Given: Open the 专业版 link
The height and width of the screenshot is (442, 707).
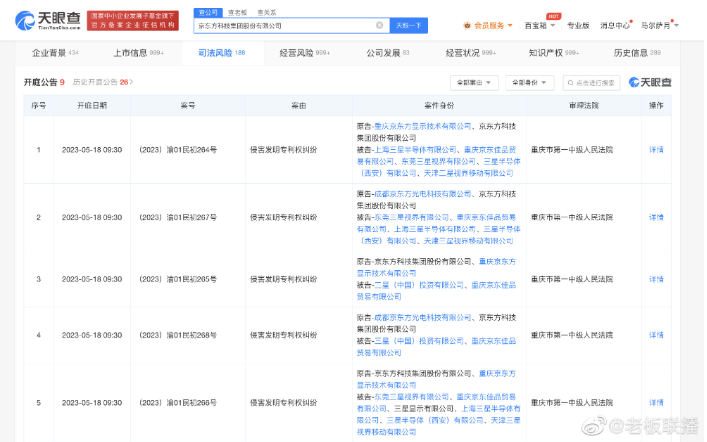Looking at the screenshot, I should [x=578, y=26].
